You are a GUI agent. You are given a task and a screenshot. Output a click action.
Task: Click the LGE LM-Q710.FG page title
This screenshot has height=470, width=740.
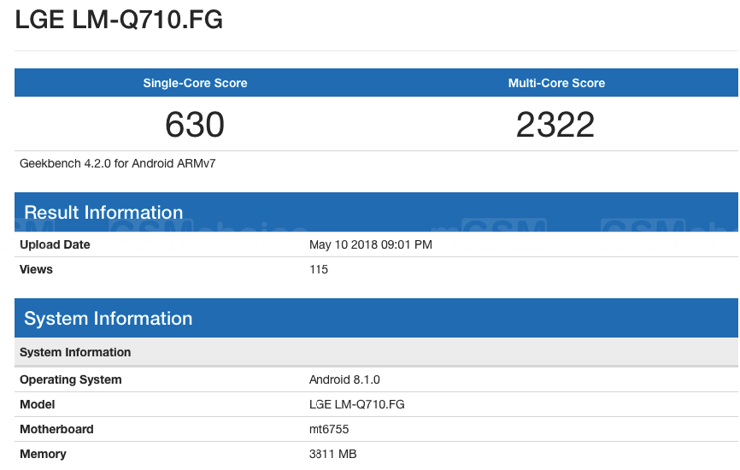[x=119, y=20]
